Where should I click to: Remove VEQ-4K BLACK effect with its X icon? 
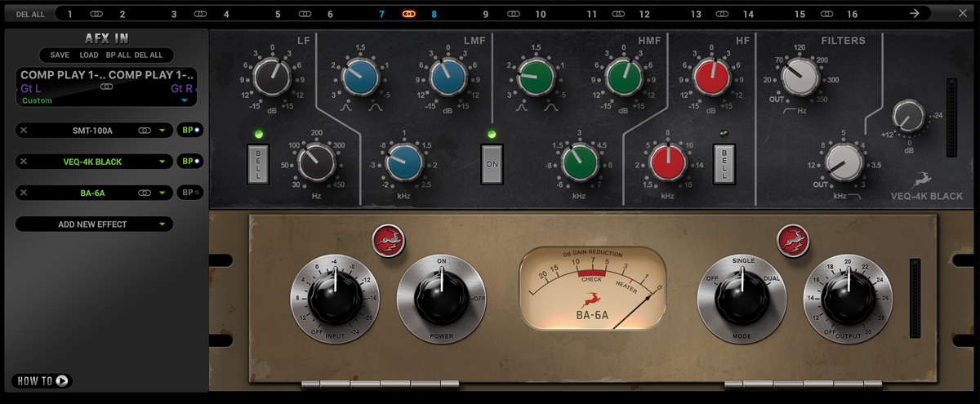tap(24, 162)
